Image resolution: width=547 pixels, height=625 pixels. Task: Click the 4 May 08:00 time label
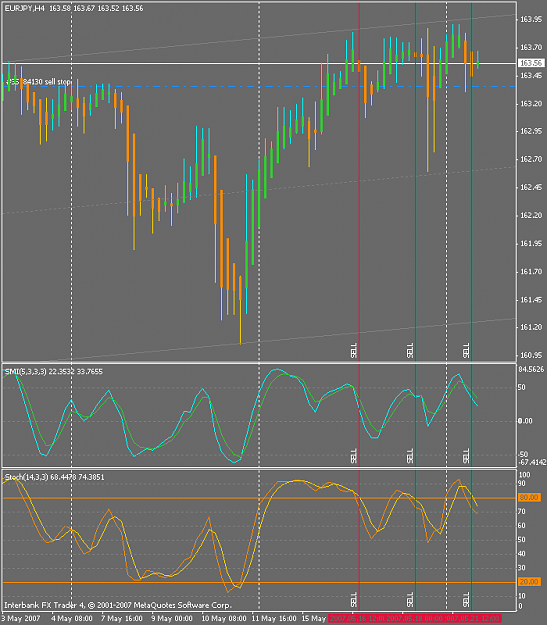pos(72,619)
